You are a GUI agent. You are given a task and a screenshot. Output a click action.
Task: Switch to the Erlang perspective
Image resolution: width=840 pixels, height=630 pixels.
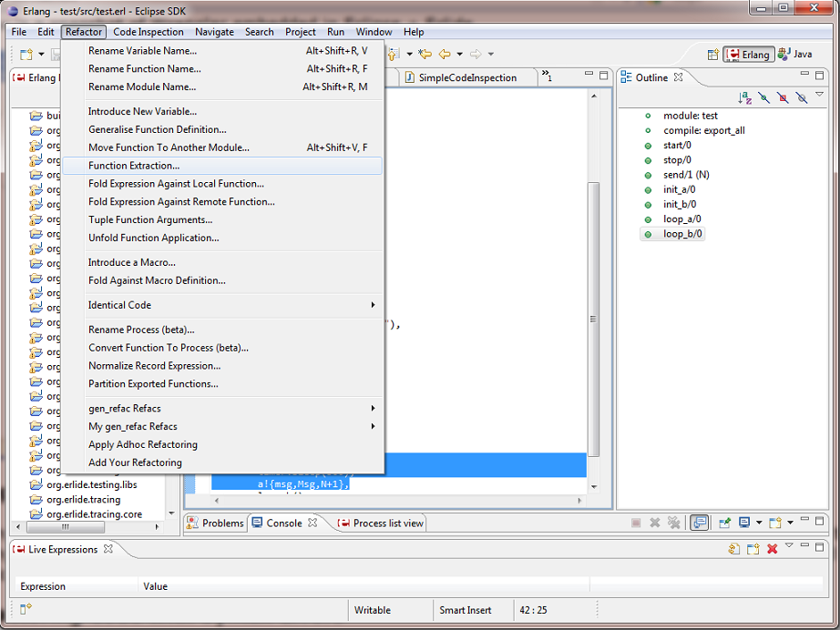pos(748,54)
